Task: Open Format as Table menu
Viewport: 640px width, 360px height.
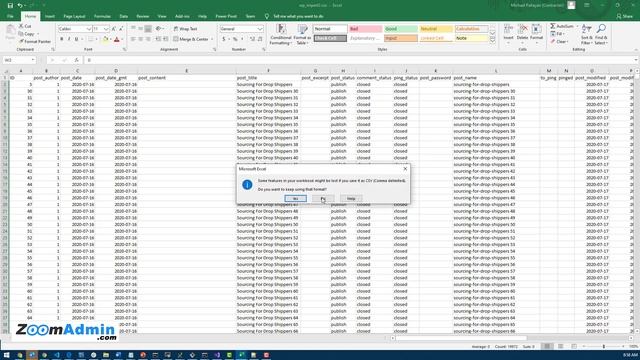Action: (x=302, y=34)
